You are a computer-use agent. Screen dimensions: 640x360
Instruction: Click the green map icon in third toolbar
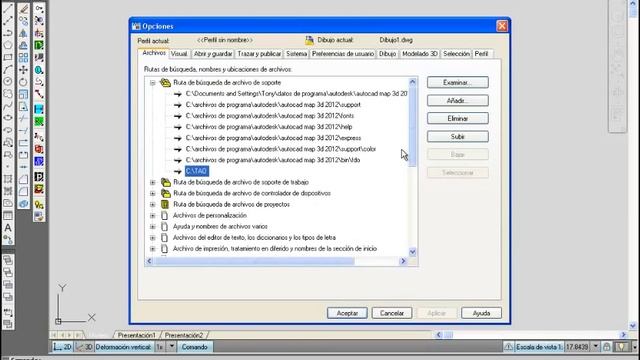point(39,121)
